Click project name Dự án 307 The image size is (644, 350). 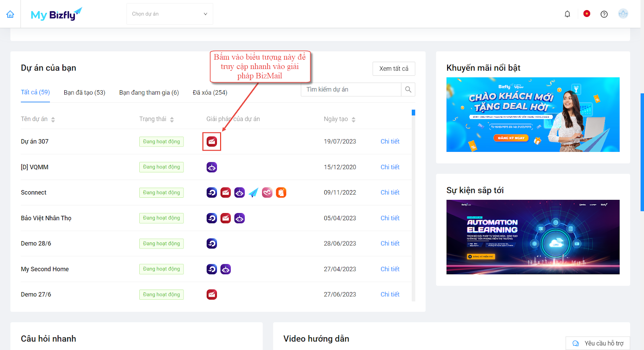(35, 141)
